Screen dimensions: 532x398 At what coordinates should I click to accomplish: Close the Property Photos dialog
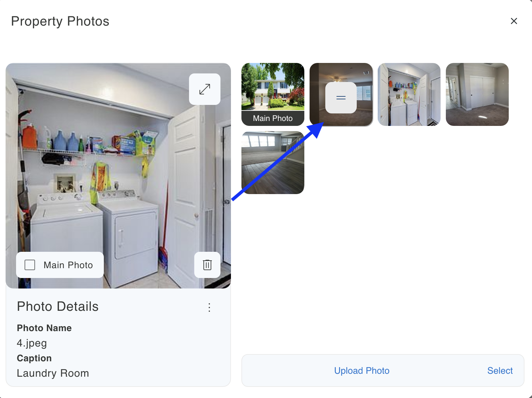pos(514,21)
